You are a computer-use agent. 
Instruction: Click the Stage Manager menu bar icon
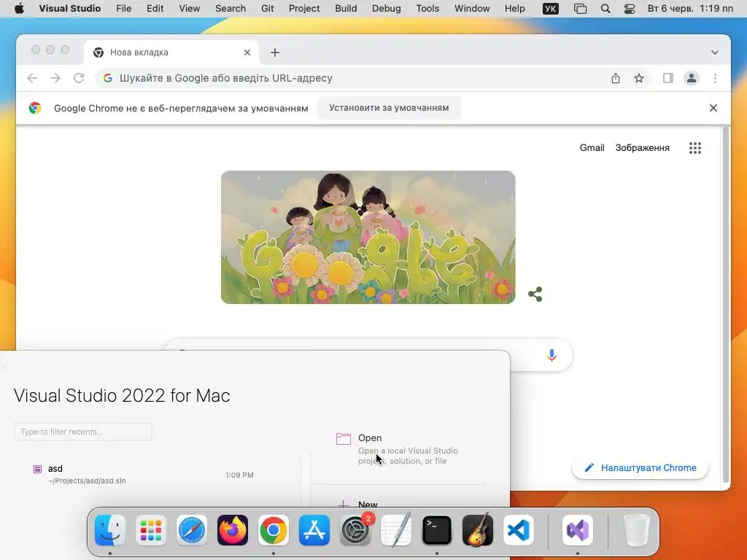pos(580,9)
